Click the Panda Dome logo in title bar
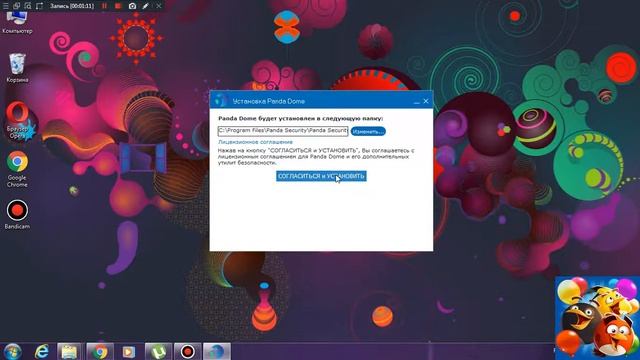640x360 pixels. 220,100
